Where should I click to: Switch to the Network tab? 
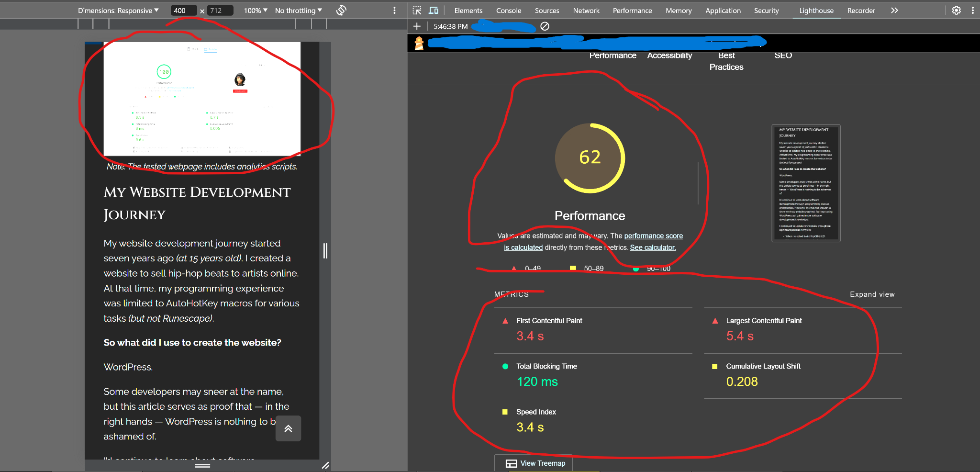point(586,11)
